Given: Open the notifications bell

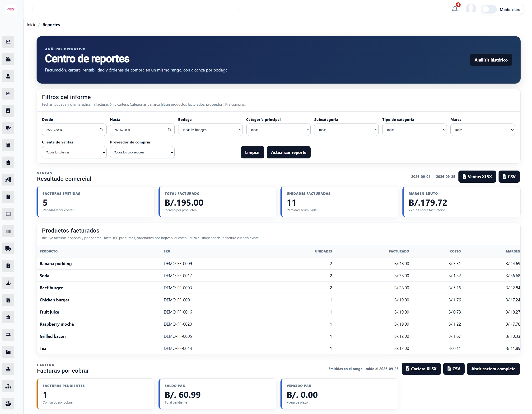Looking at the screenshot, I should tap(455, 9).
